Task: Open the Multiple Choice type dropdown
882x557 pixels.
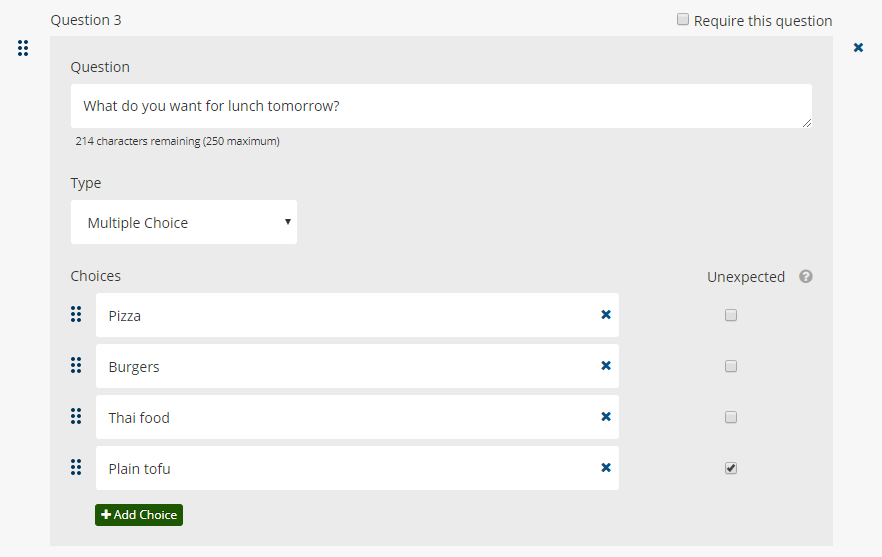Action: [x=184, y=222]
